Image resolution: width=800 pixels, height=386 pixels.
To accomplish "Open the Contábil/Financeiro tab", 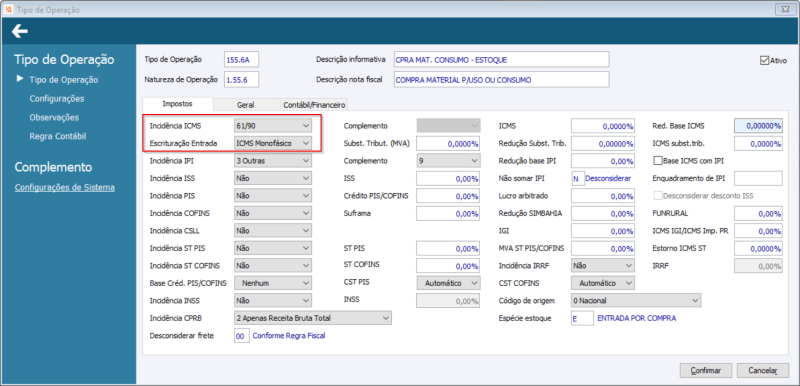I will [314, 105].
